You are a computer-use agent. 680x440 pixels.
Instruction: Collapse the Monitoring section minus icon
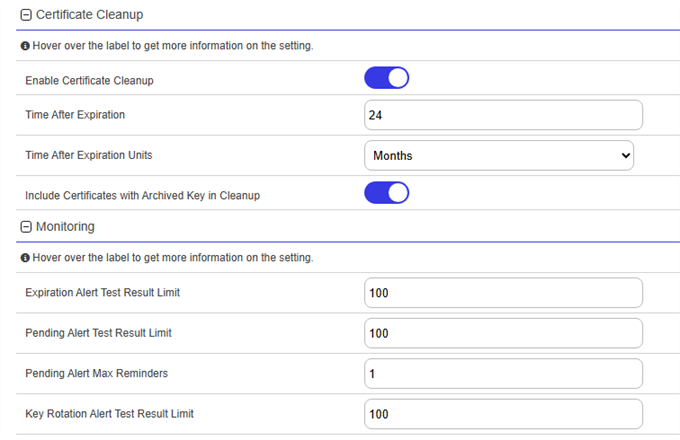point(26,227)
